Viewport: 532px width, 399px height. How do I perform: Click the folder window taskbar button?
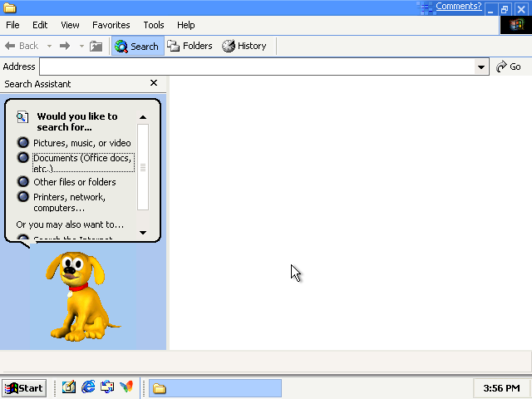click(215, 388)
